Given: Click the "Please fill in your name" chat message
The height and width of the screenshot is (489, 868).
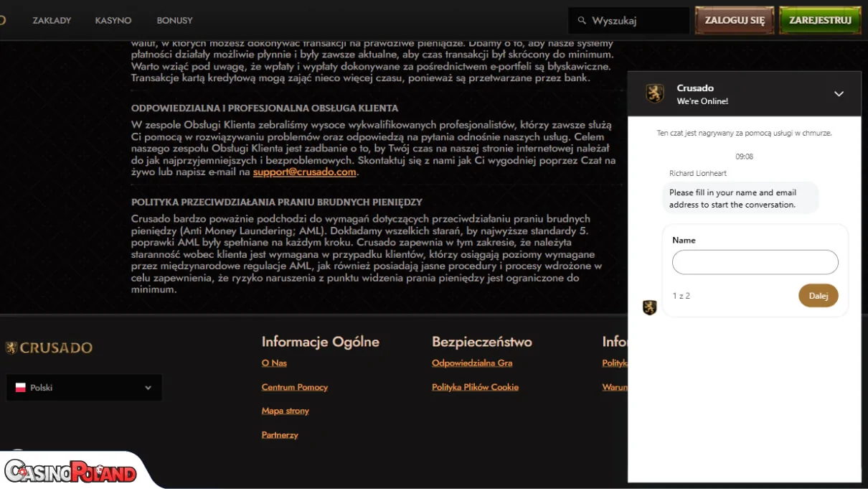Looking at the screenshot, I should [740, 198].
